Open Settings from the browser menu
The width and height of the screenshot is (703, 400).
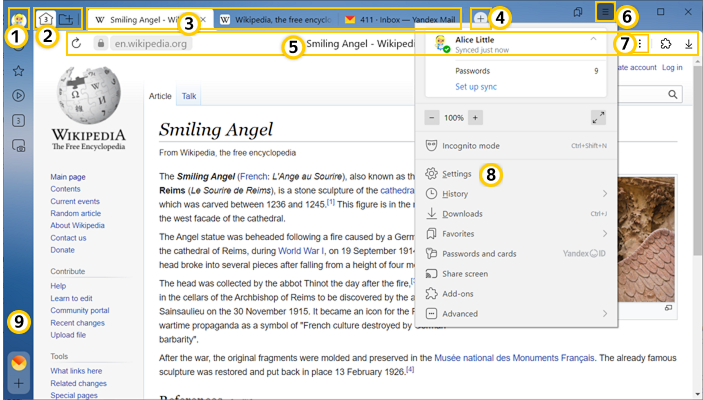pyautogui.click(x=457, y=173)
